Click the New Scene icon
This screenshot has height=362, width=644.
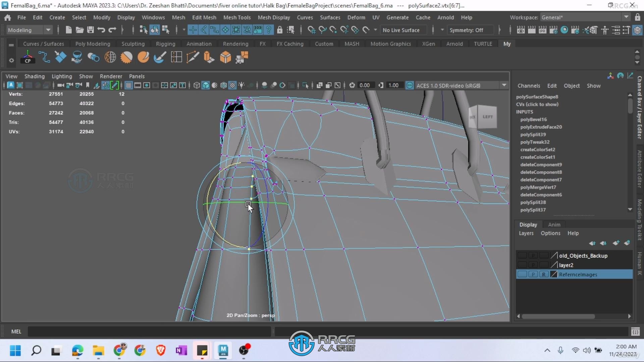pyautogui.click(x=68, y=30)
